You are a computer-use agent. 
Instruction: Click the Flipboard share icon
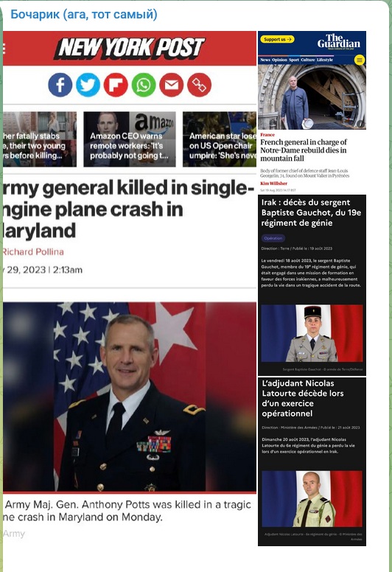(116, 85)
